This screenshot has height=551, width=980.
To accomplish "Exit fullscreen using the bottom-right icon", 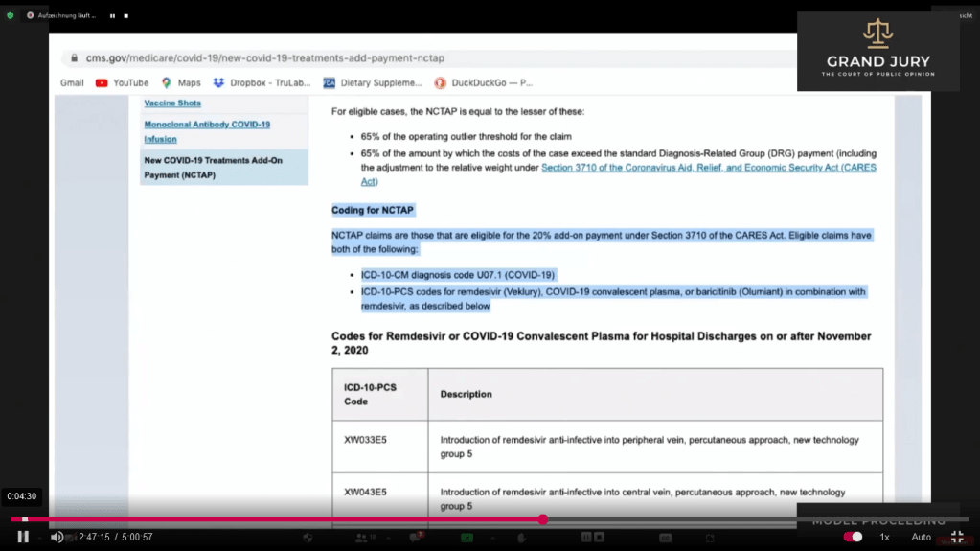I will pos(956,537).
